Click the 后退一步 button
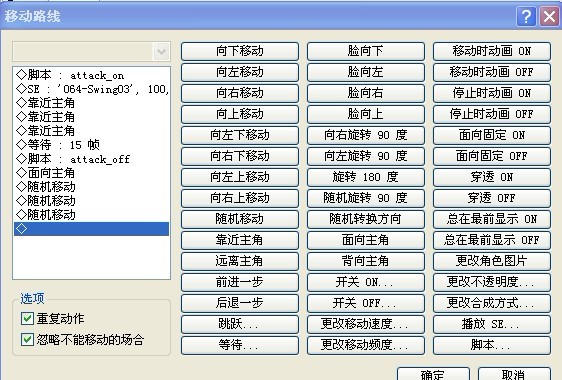Viewport: 562px width, 380px height. pos(240,303)
